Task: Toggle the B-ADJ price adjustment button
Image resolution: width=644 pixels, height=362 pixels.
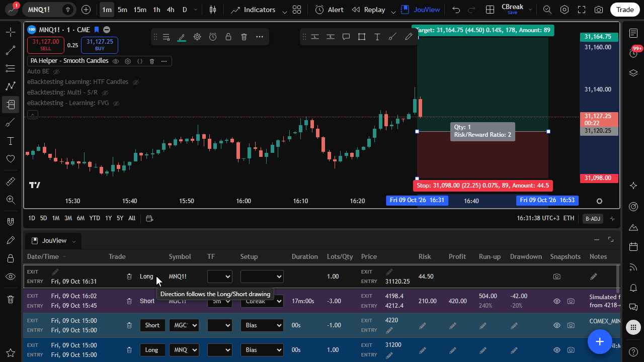Action: click(593, 218)
